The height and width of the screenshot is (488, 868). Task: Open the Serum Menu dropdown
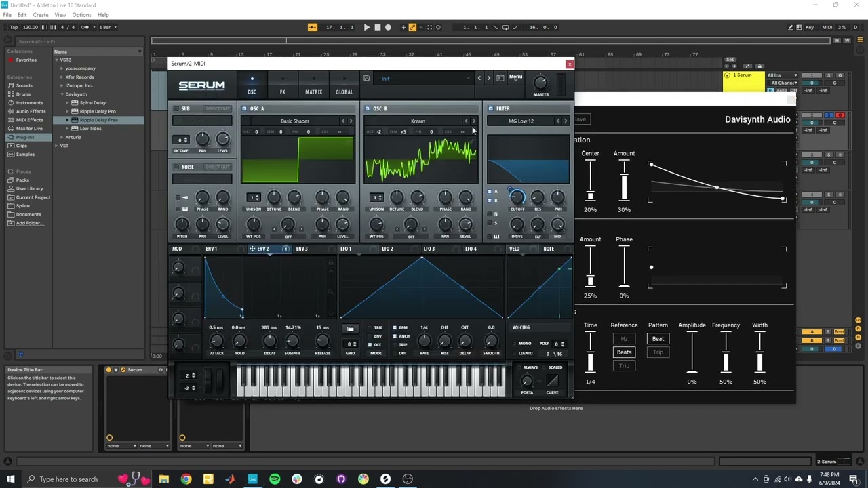[x=515, y=77]
